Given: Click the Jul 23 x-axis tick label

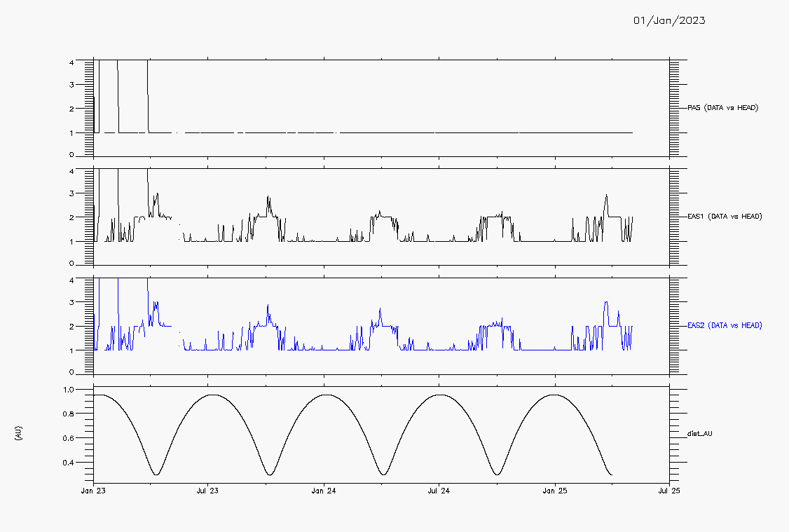Looking at the screenshot, I should 208,491.
